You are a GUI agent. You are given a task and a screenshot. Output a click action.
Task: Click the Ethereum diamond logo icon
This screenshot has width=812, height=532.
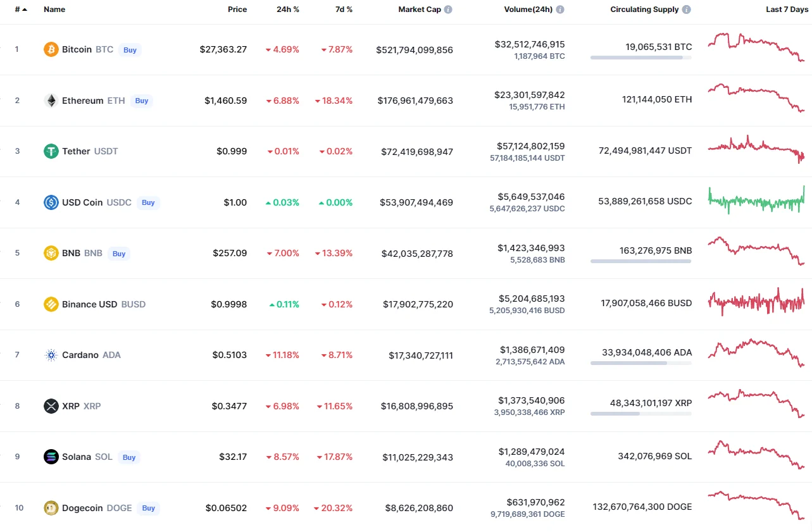tap(51, 101)
